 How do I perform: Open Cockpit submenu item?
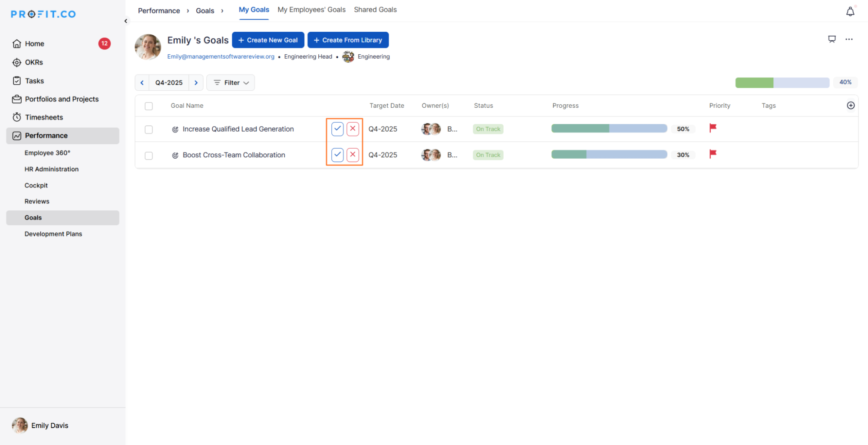tap(36, 185)
